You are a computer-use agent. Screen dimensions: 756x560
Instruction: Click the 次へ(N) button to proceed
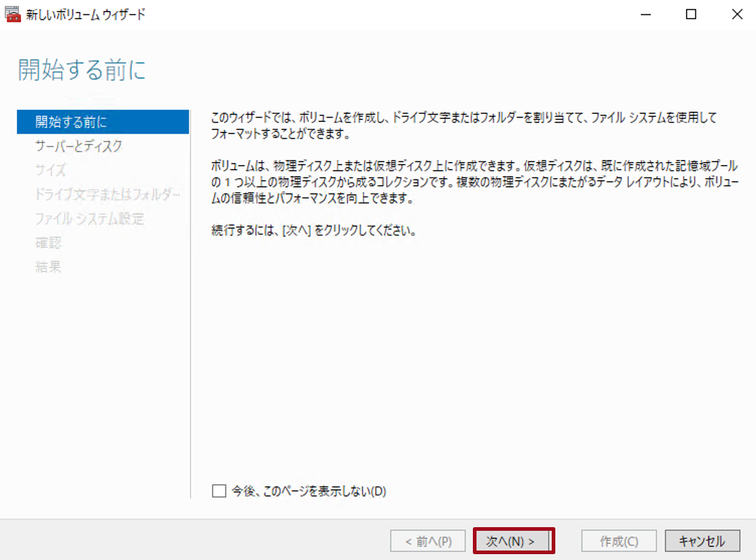pos(514,540)
